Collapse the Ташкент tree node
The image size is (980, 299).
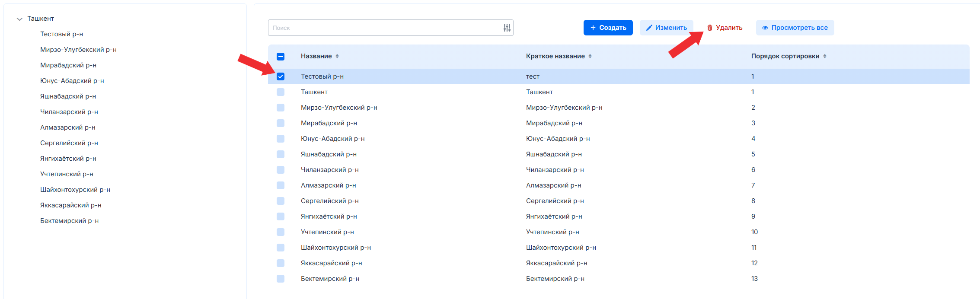19,19
